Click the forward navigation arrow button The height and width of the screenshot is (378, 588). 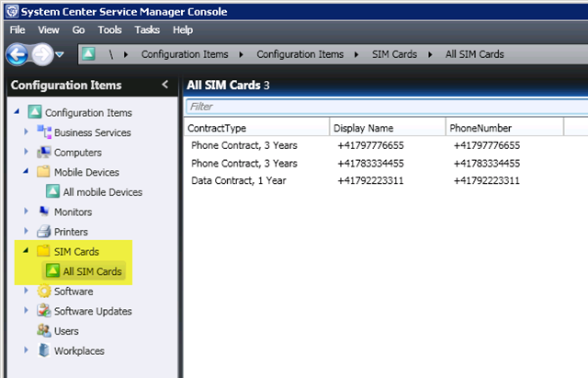coord(41,53)
